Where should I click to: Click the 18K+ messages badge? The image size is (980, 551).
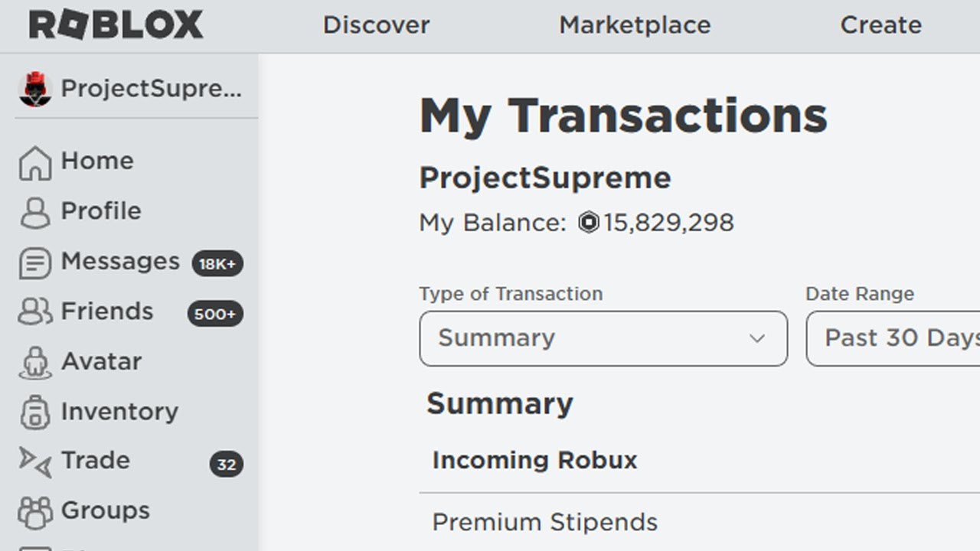(217, 264)
